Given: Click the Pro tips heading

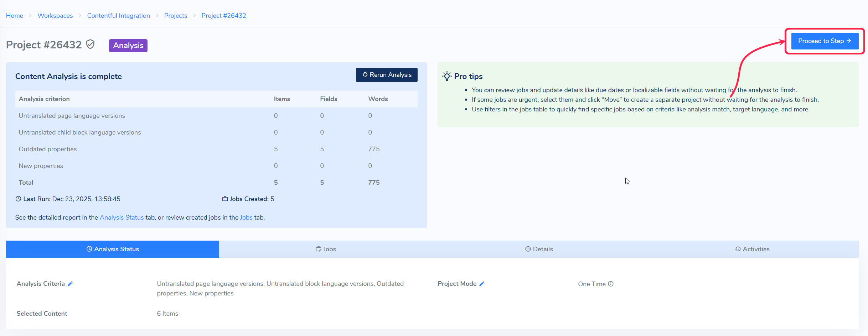Looking at the screenshot, I should 468,76.
